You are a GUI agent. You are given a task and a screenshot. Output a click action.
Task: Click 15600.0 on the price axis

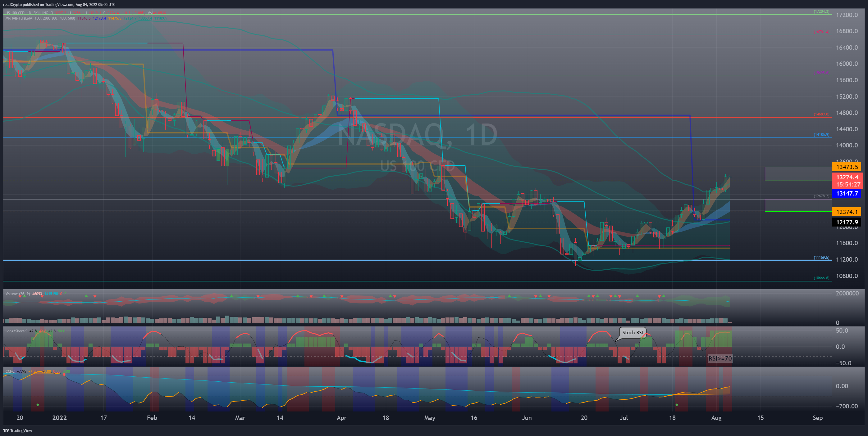pos(847,80)
